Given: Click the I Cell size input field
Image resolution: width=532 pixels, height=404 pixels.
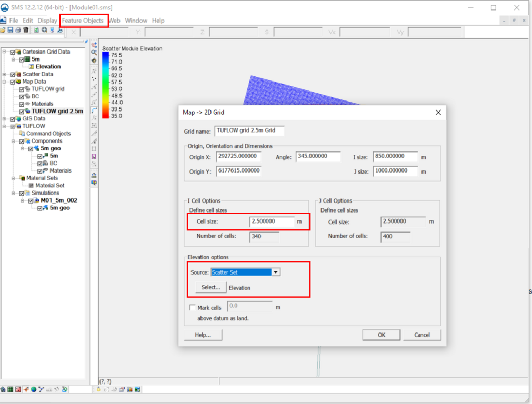Looking at the screenshot, I should (272, 221).
